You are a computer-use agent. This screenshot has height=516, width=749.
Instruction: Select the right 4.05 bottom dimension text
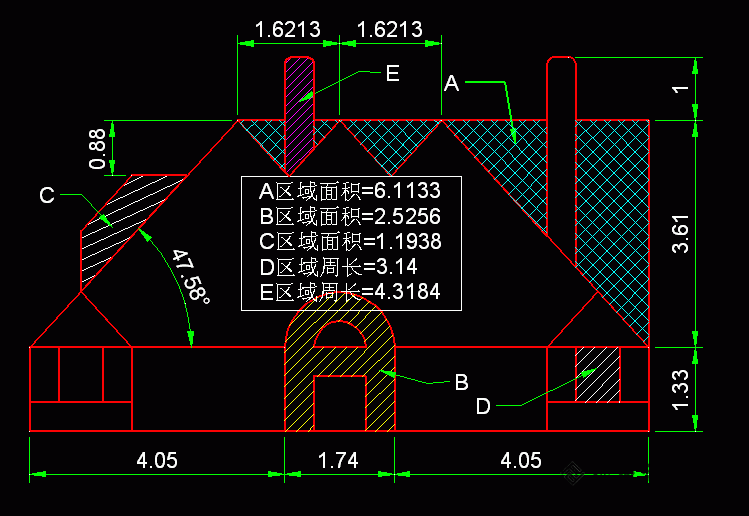[x=521, y=461]
